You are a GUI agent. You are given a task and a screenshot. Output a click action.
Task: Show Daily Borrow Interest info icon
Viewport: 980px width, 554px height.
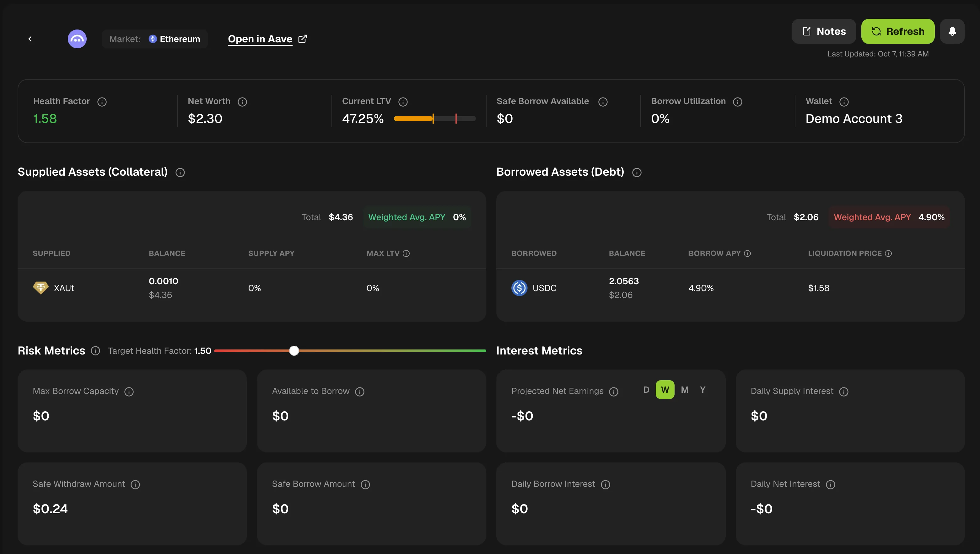coord(606,484)
